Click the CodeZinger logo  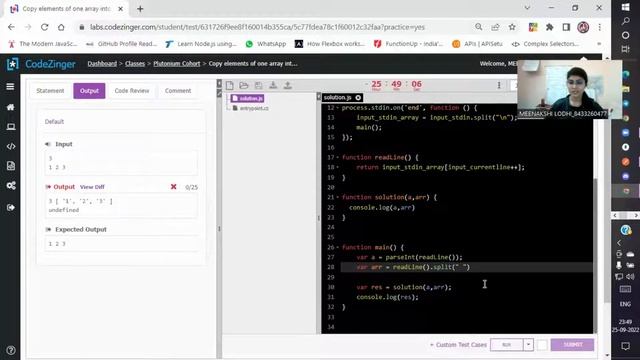42,64
